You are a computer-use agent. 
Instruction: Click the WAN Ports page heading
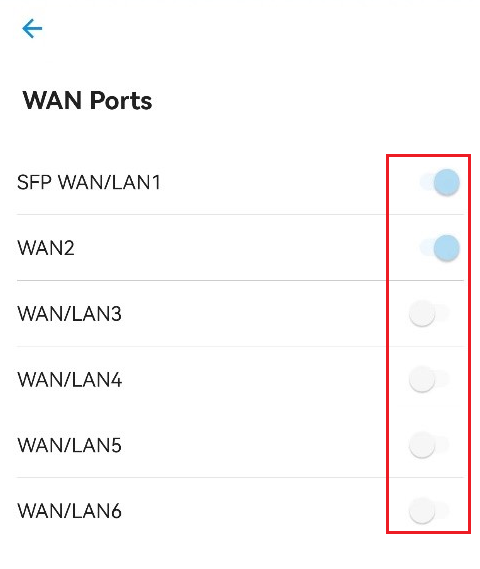click(87, 101)
